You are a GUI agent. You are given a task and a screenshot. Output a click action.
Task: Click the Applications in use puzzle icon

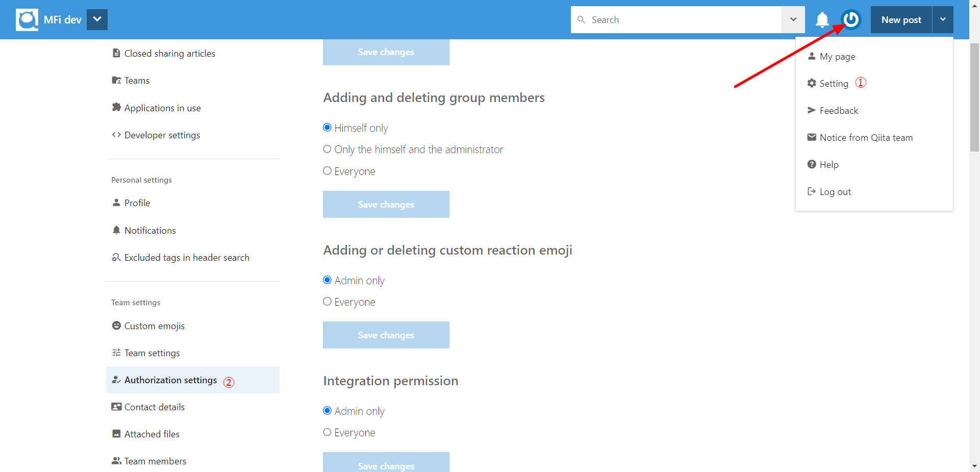[x=116, y=107]
